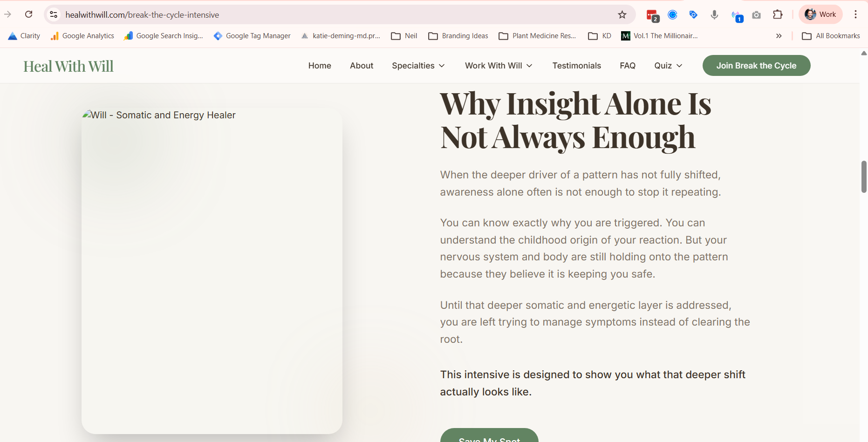868x442 pixels.
Task: Reload the page with the refresh icon
Action: [x=29, y=14]
